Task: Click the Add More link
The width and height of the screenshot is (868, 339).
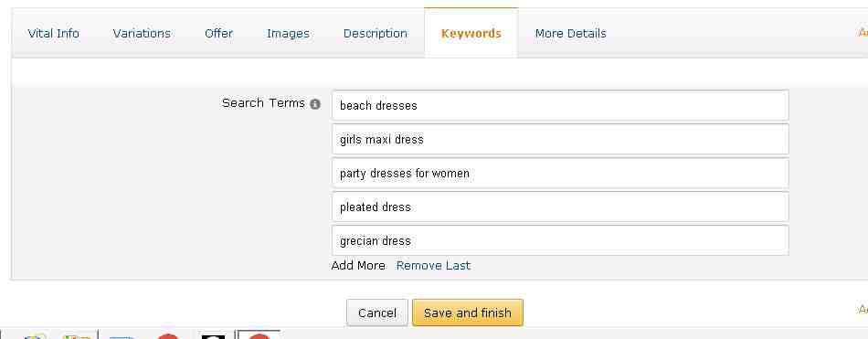Action: point(358,265)
